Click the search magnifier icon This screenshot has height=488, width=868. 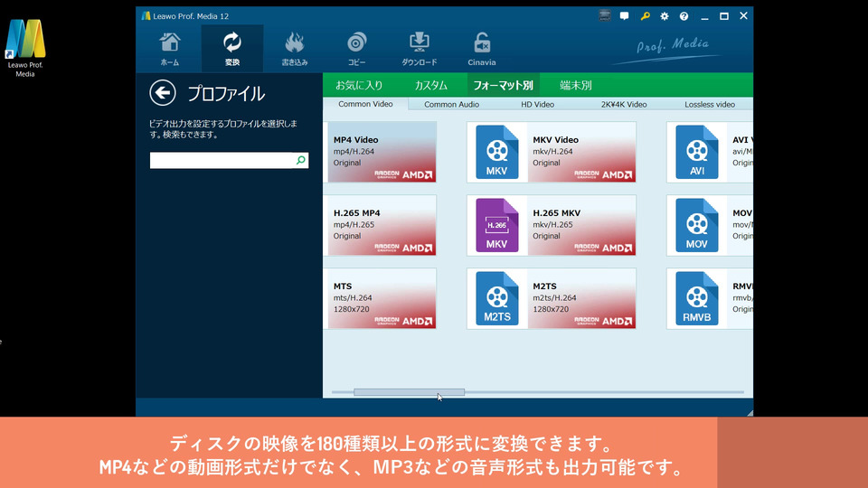300,160
